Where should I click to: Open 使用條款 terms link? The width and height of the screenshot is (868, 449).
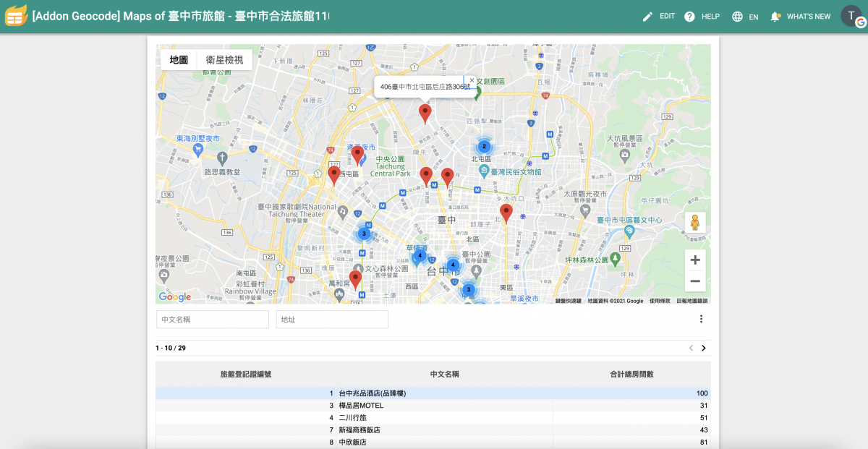(x=660, y=301)
